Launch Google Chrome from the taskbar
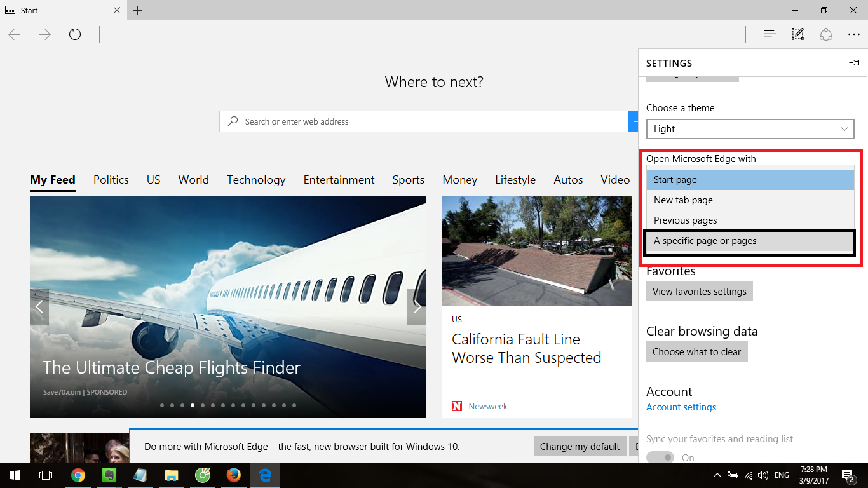The height and width of the screenshot is (488, 868). click(78, 475)
